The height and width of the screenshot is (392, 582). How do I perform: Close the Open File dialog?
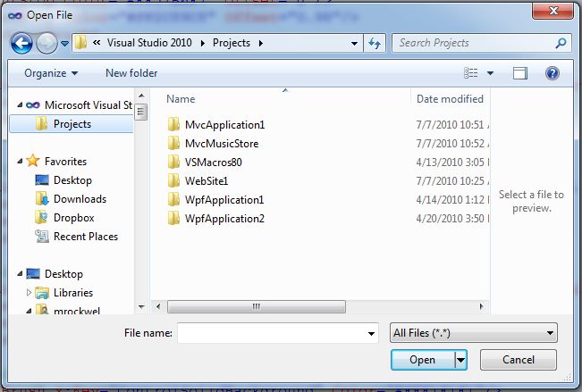click(553, 11)
